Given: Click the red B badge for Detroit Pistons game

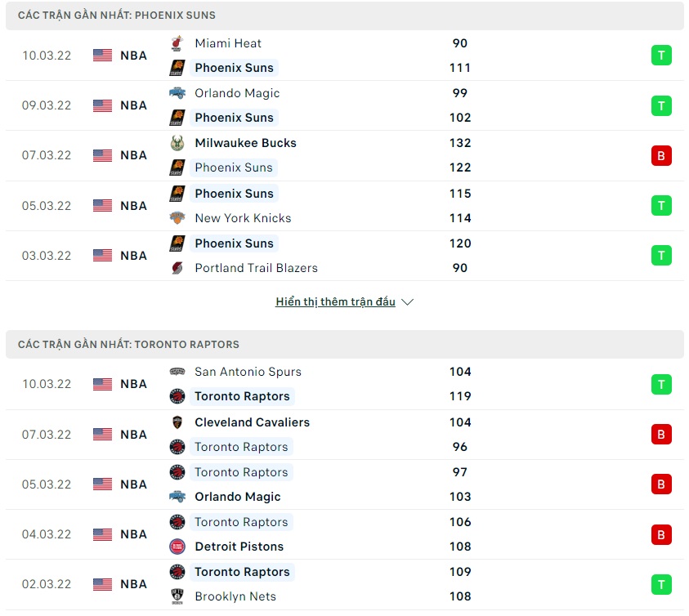Looking at the screenshot, I should (x=661, y=534).
